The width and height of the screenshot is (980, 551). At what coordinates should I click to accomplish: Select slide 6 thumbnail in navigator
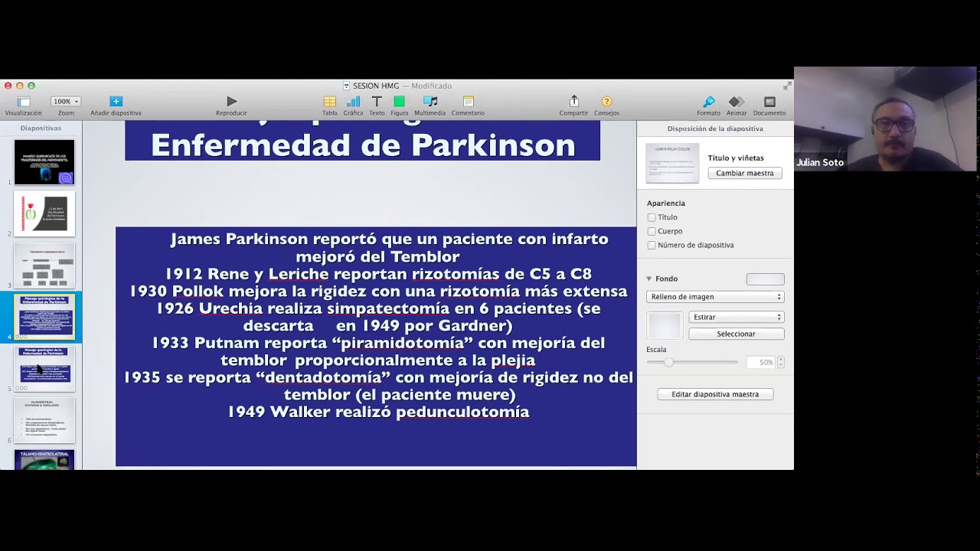point(44,420)
